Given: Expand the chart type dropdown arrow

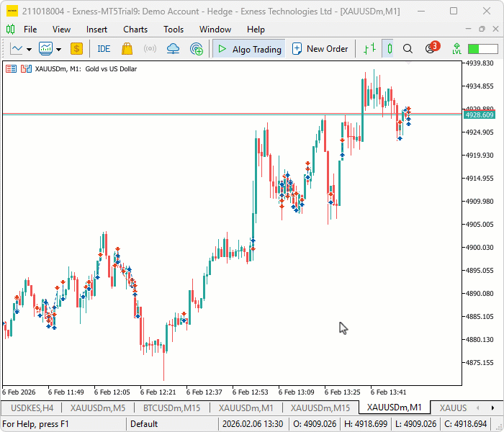Looking at the screenshot, I should 30,50.
